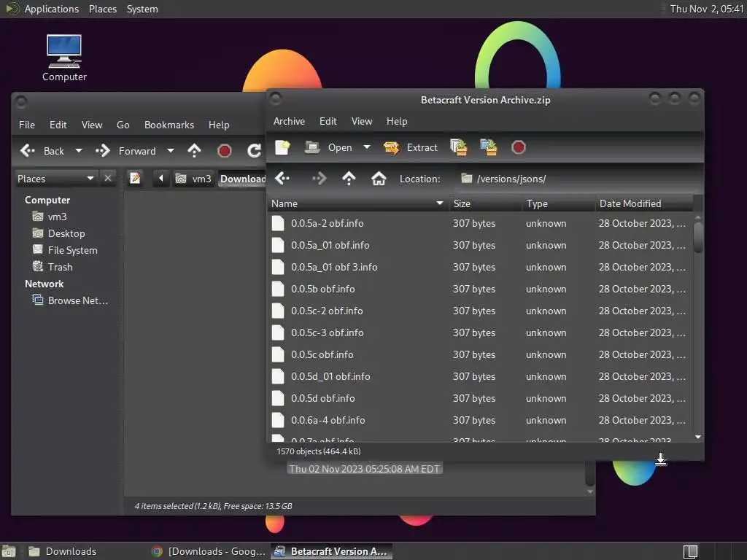
Task: Click the Downloads path button
Action: tap(242, 179)
